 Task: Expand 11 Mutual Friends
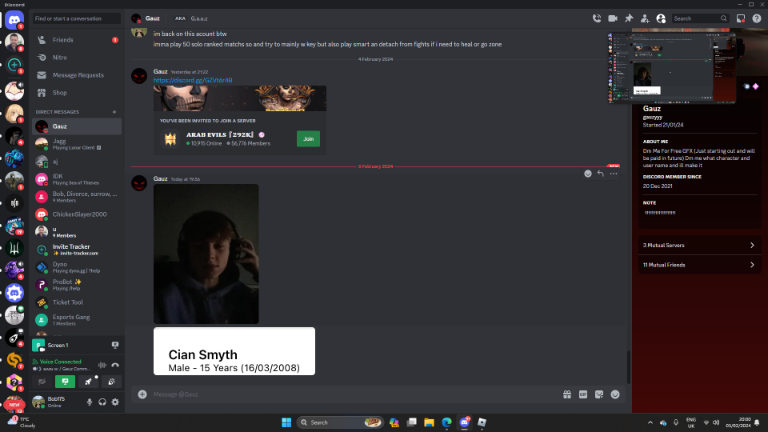point(698,265)
